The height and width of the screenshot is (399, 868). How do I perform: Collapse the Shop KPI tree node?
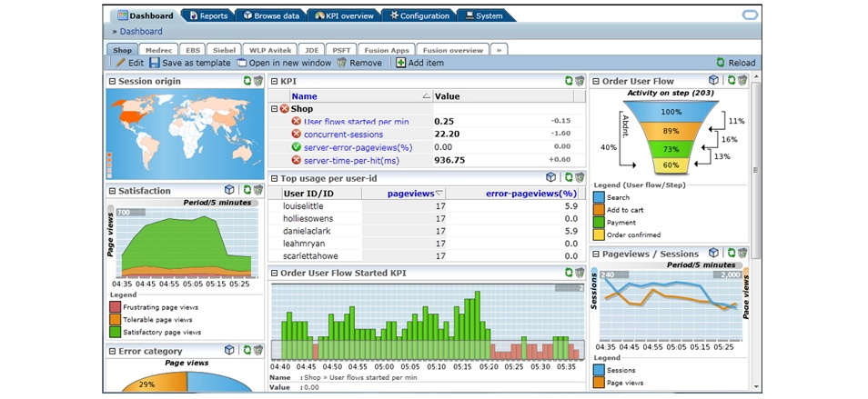pos(275,109)
